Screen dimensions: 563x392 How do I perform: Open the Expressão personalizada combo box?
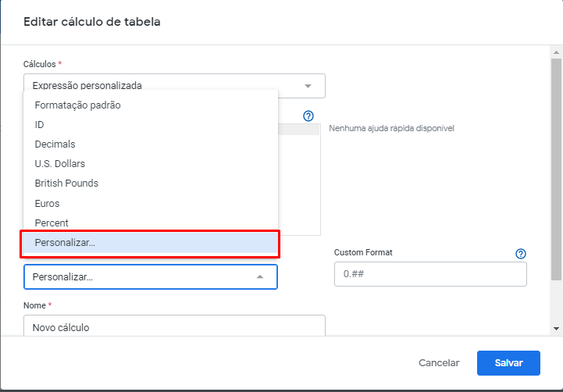coord(174,86)
